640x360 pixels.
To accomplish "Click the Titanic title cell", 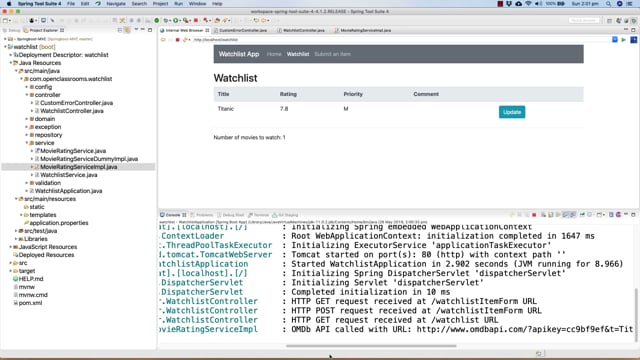I will tap(226, 109).
